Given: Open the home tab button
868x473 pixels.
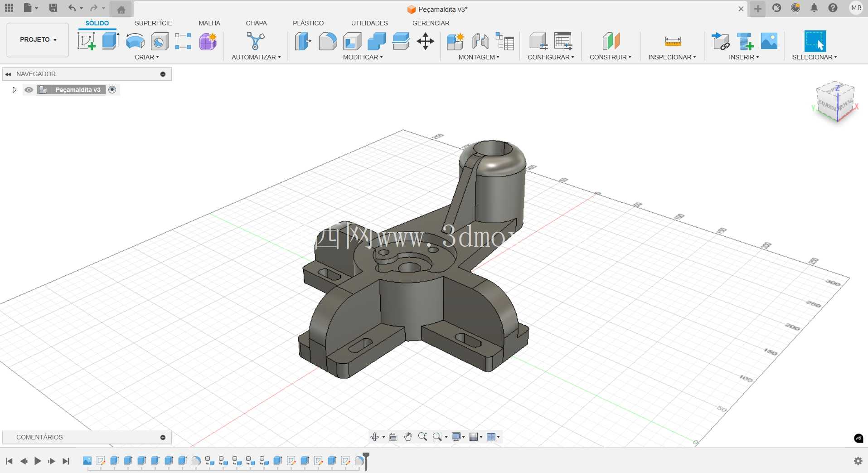Looking at the screenshot, I should click(x=121, y=10).
